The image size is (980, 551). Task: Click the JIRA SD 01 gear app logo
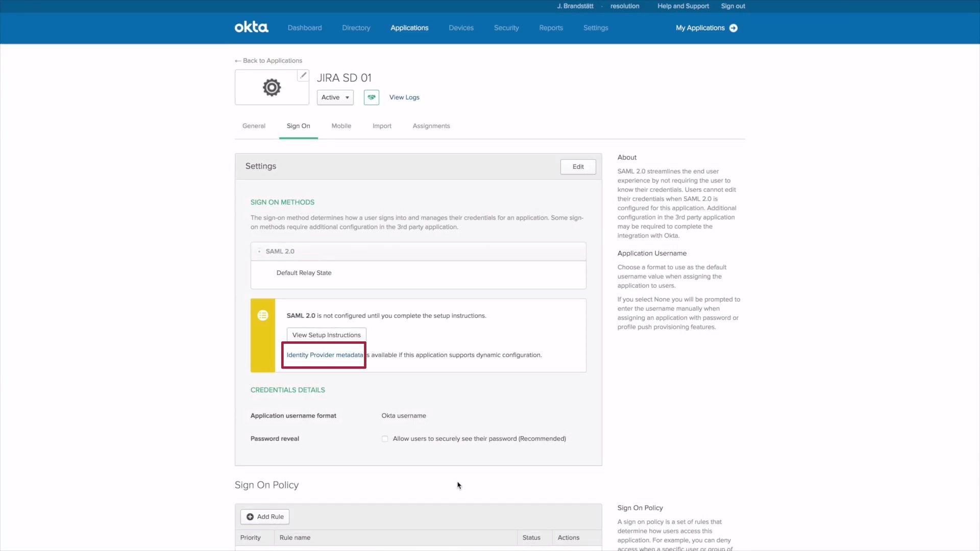272,88
